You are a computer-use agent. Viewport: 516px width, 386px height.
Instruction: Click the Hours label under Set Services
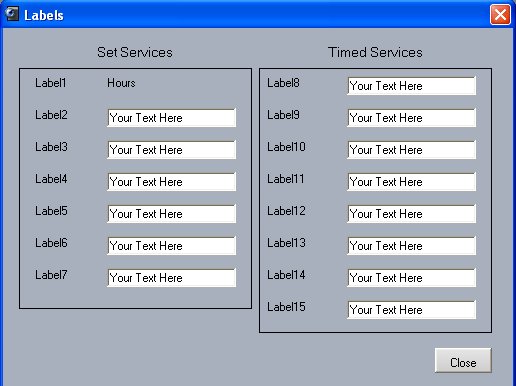coord(121,83)
